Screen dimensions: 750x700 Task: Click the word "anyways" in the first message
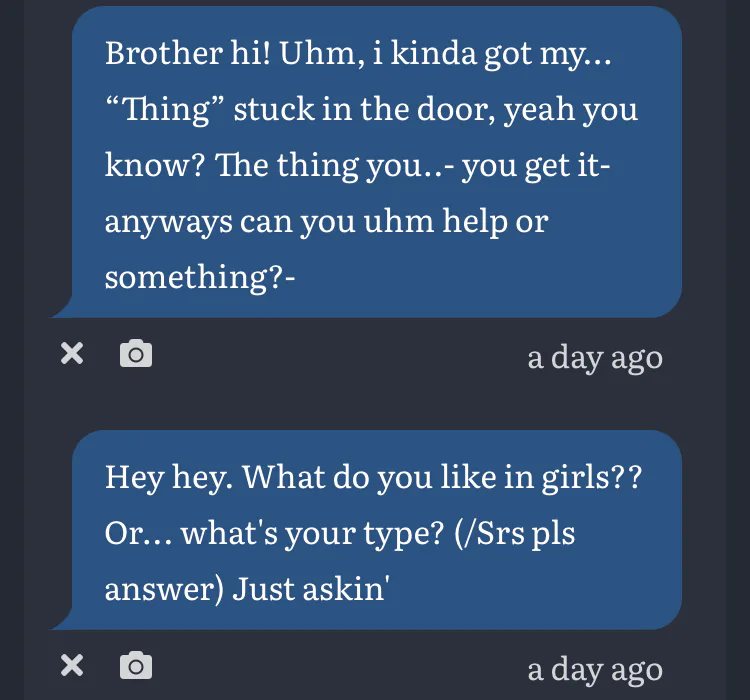click(x=168, y=221)
